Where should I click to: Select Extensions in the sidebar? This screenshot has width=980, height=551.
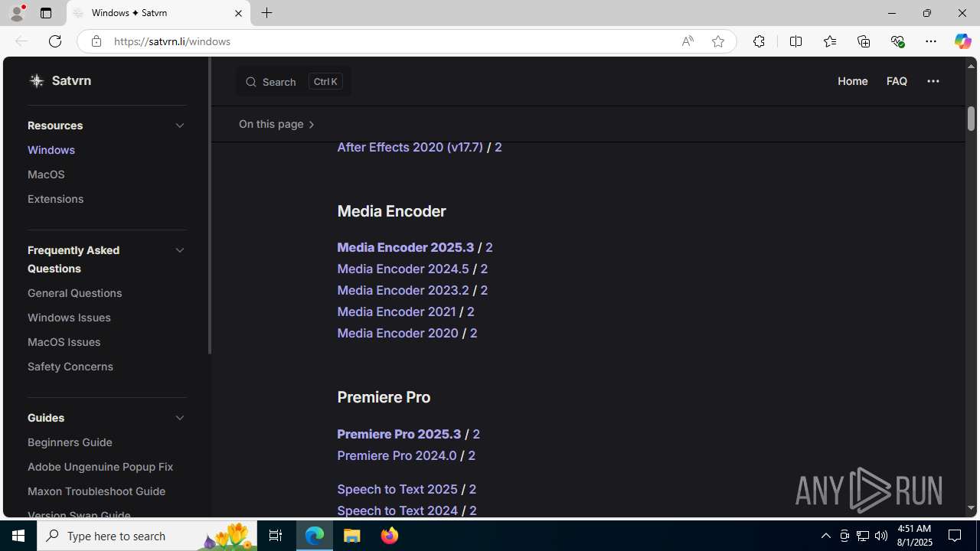click(55, 199)
